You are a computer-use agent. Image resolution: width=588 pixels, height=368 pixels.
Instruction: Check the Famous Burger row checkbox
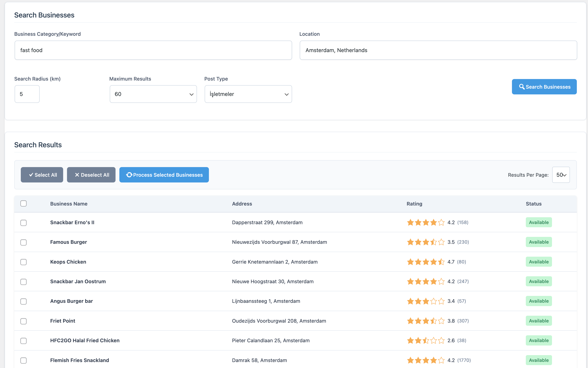(x=23, y=242)
